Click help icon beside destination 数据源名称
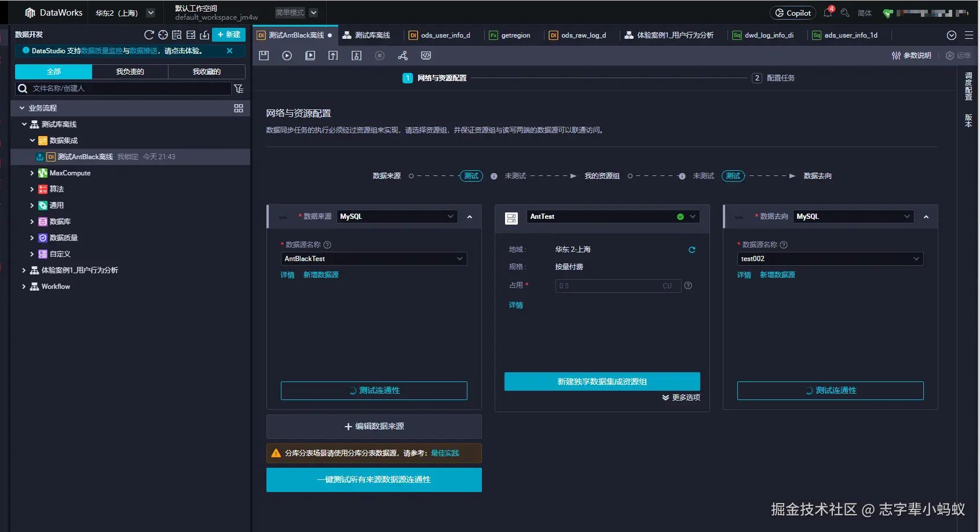This screenshot has width=980, height=532. click(784, 245)
